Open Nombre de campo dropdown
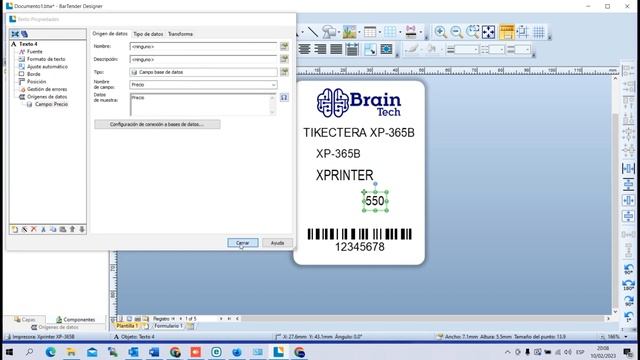The image size is (640, 360). pos(273,84)
